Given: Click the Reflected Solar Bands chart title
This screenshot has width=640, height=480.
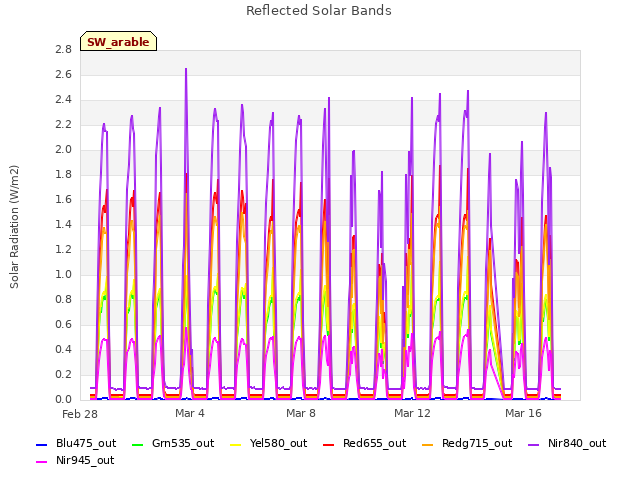Looking at the screenshot, I should [x=319, y=11].
